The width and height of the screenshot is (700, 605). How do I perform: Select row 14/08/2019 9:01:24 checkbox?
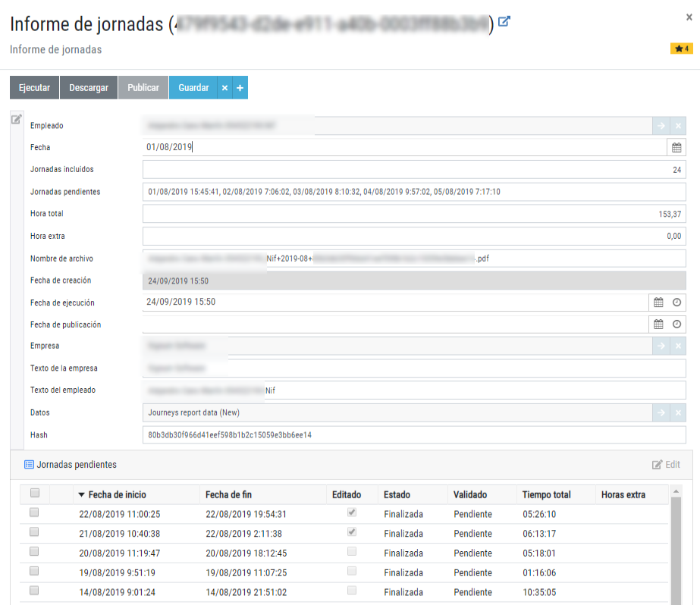click(x=34, y=591)
